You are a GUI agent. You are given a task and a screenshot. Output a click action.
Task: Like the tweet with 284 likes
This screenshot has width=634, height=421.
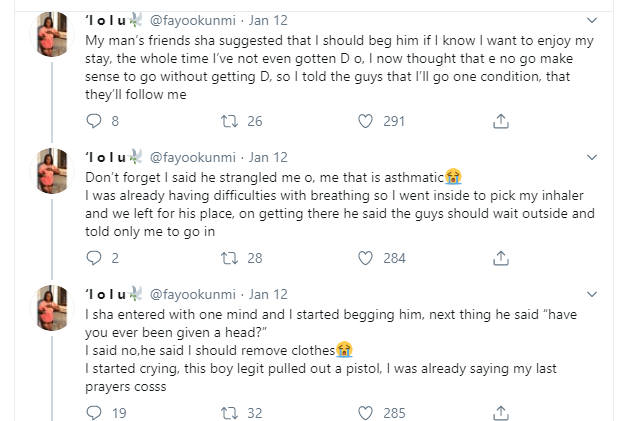(x=366, y=257)
